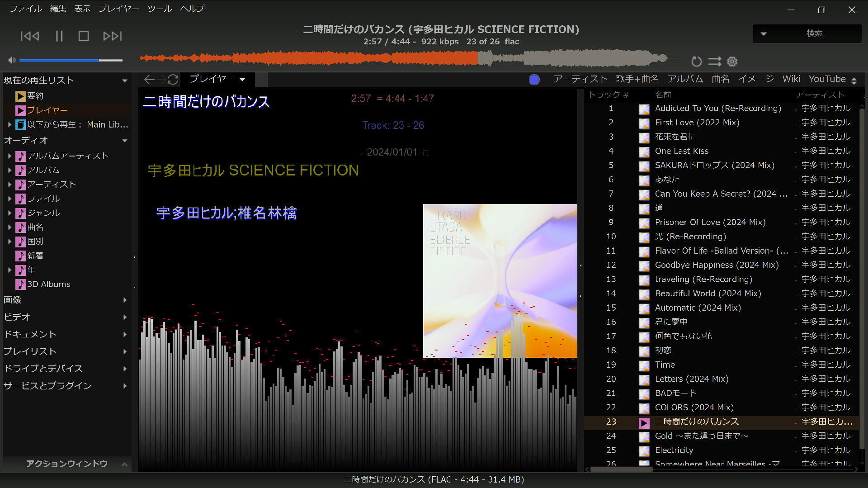Click the アーティスト note icon in tree
The image size is (868, 488).
tap(20, 185)
